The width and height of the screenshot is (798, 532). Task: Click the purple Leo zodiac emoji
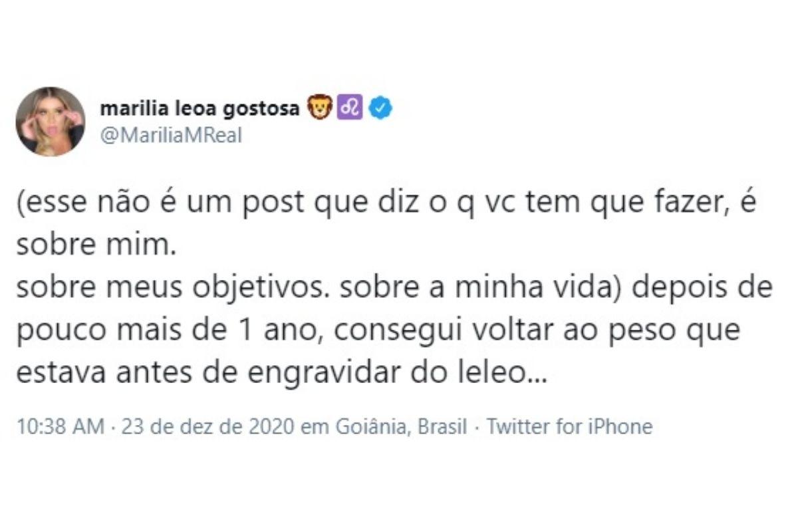pos(350,108)
